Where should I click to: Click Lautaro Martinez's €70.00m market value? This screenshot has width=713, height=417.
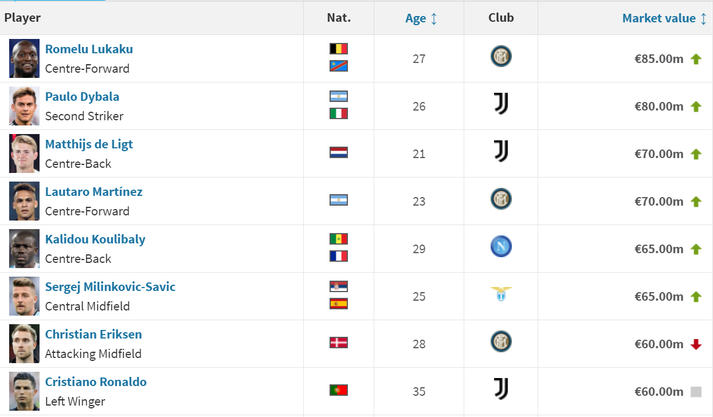[x=657, y=201]
